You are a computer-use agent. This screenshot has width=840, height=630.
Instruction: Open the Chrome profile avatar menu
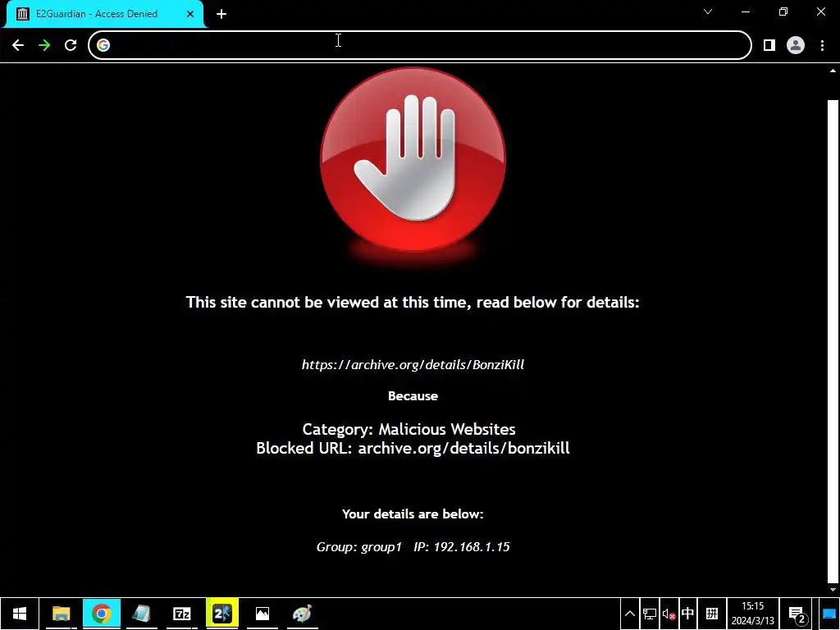coord(796,45)
